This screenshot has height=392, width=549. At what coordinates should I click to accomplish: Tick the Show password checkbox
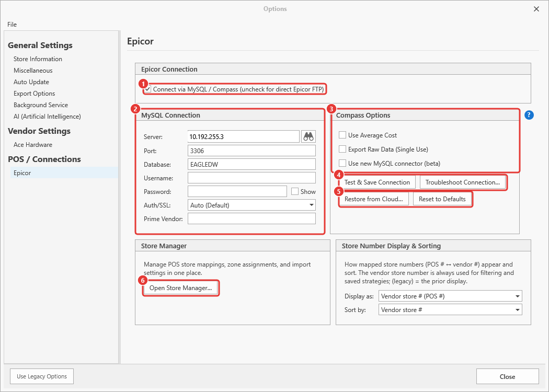point(295,191)
